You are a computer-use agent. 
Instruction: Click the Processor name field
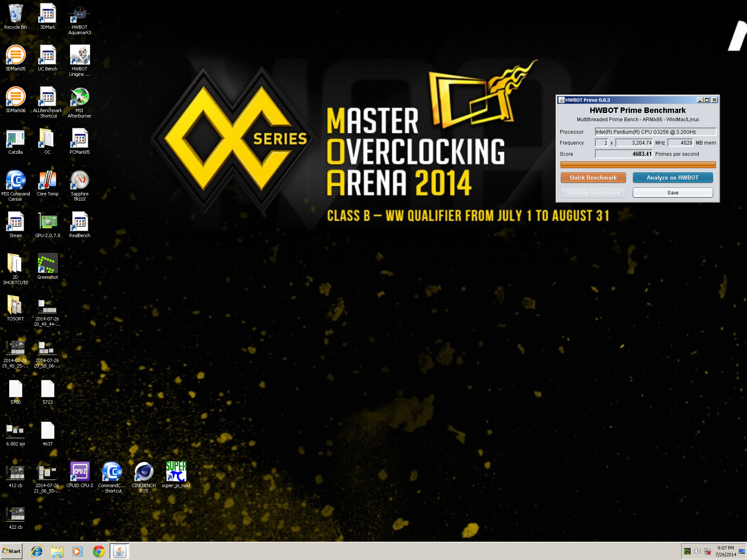(x=655, y=132)
